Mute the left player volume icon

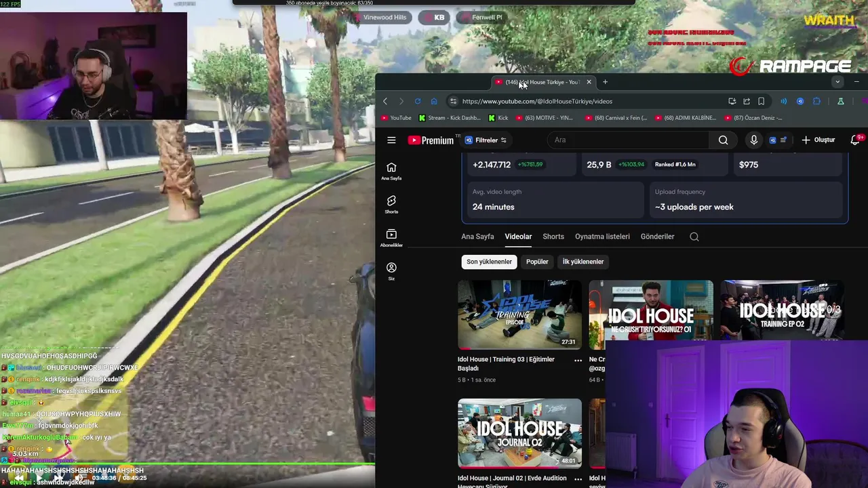pyautogui.click(x=79, y=478)
